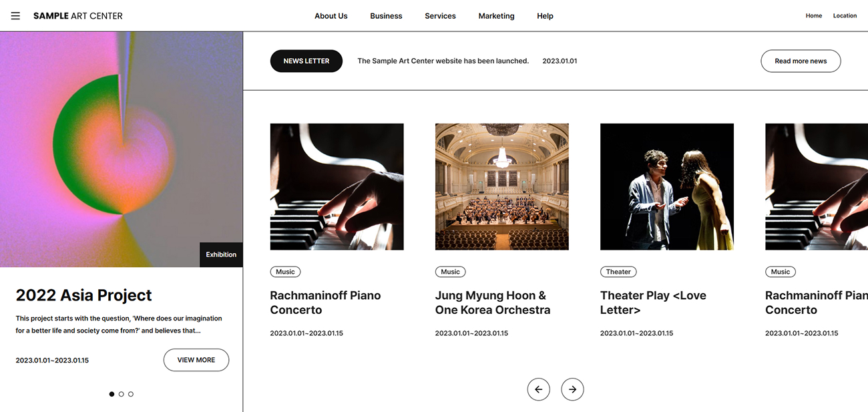Open the Marketing menu
868x412 pixels.
(x=496, y=15)
